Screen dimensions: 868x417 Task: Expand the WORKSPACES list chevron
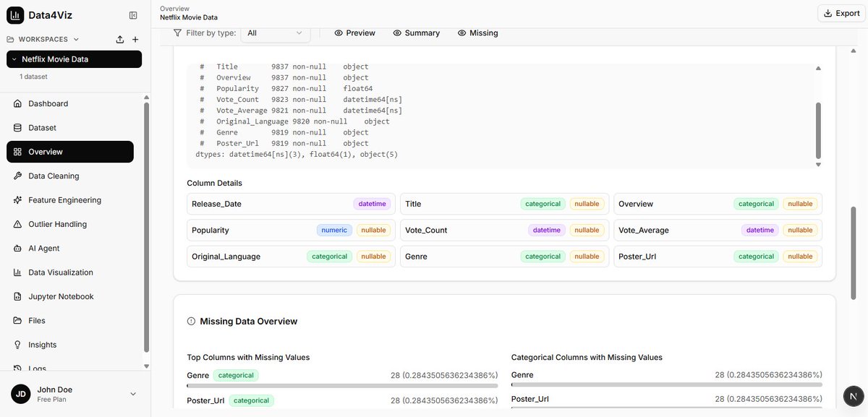[x=75, y=38]
